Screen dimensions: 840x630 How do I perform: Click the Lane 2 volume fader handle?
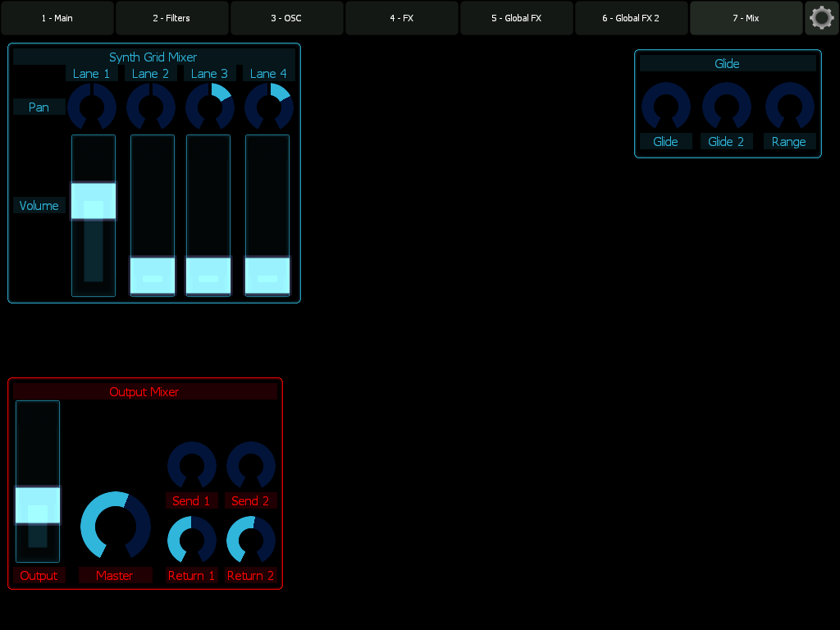153,276
